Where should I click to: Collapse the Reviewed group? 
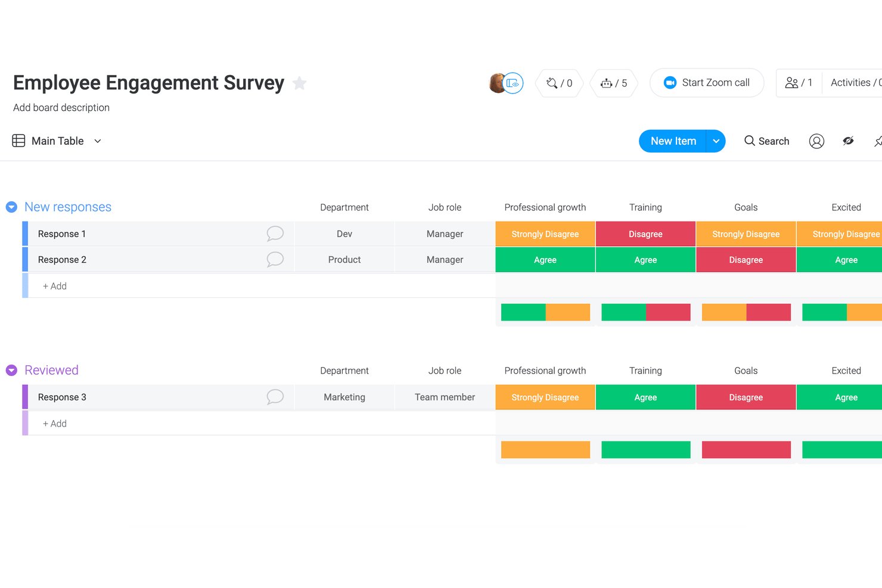pyautogui.click(x=11, y=371)
